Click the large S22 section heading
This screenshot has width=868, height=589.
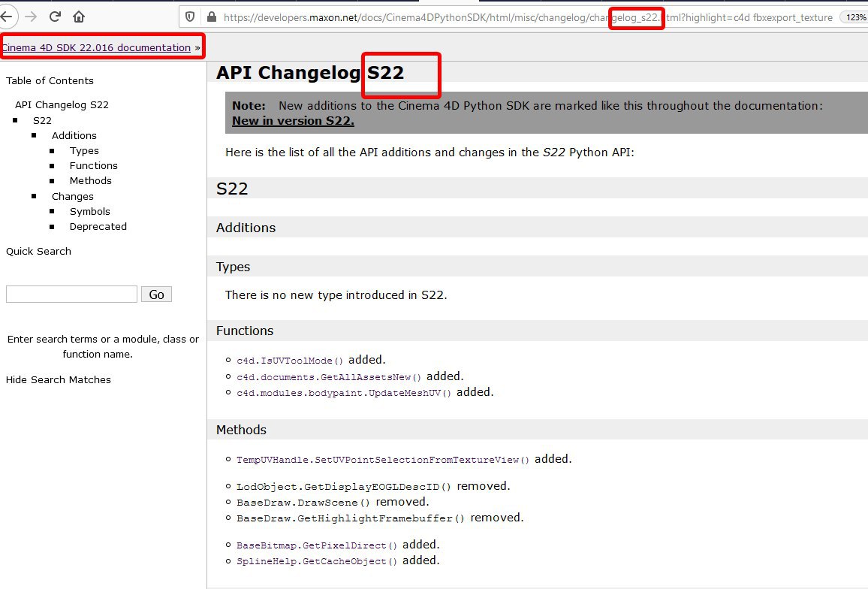tap(232, 189)
